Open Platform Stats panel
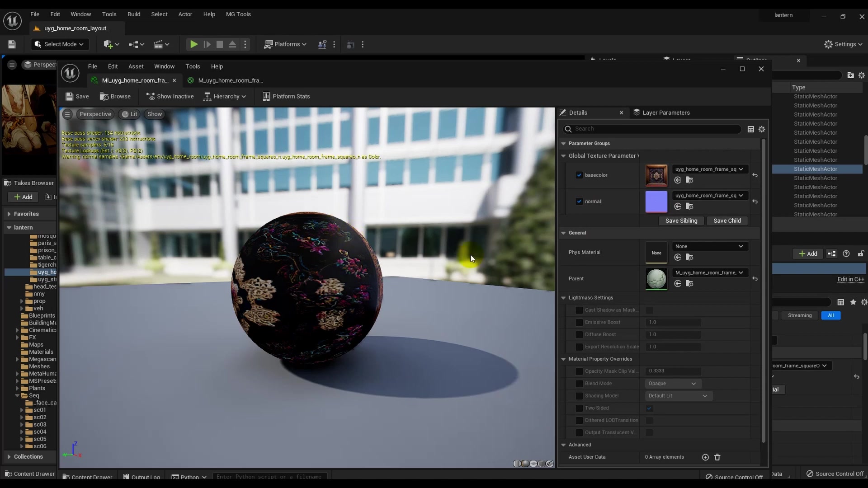The image size is (868, 488). (x=286, y=96)
